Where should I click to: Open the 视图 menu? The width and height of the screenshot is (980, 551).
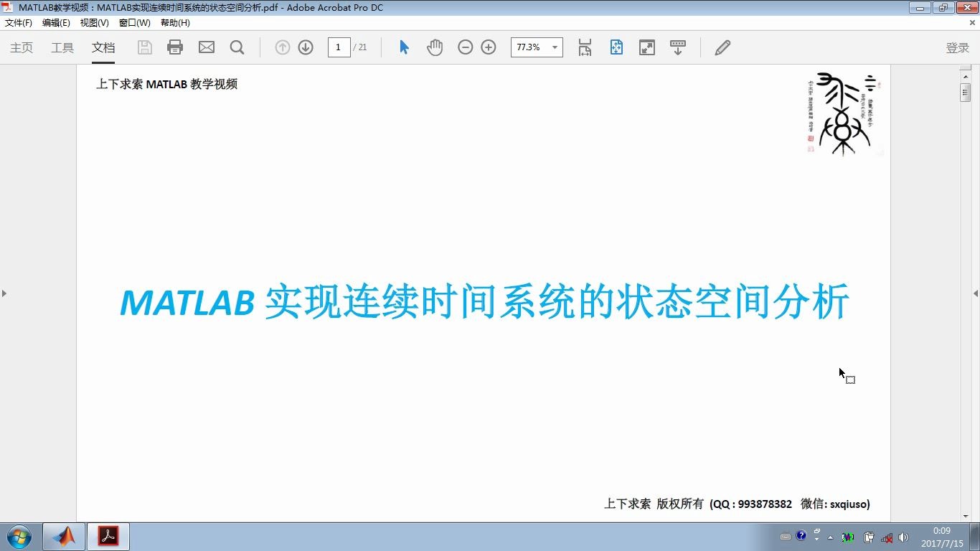pos(94,22)
